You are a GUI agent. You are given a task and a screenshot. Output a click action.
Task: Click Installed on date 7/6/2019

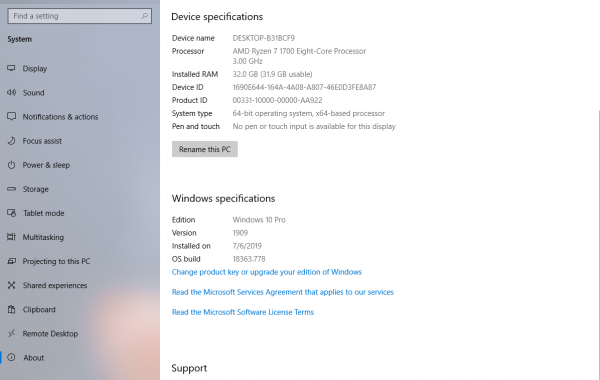coord(247,246)
